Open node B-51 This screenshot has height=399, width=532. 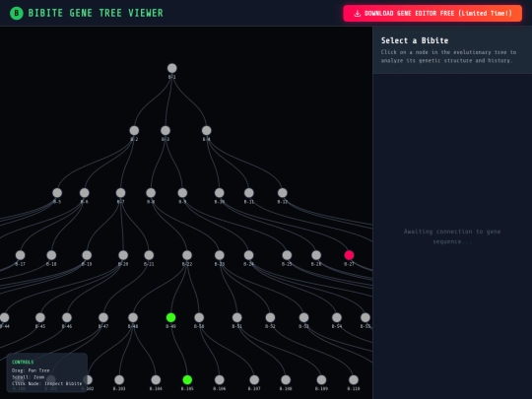click(237, 317)
